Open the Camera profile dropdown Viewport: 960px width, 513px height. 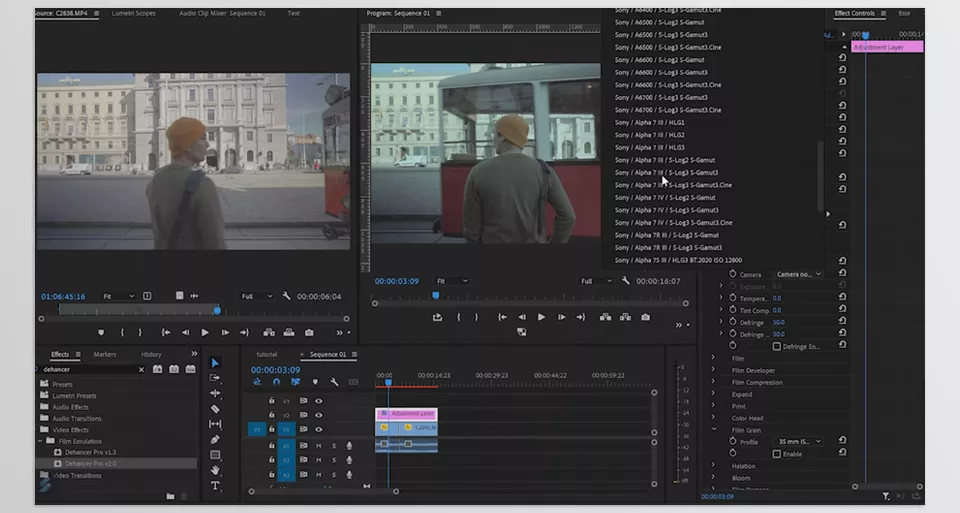pyautogui.click(x=798, y=274)
